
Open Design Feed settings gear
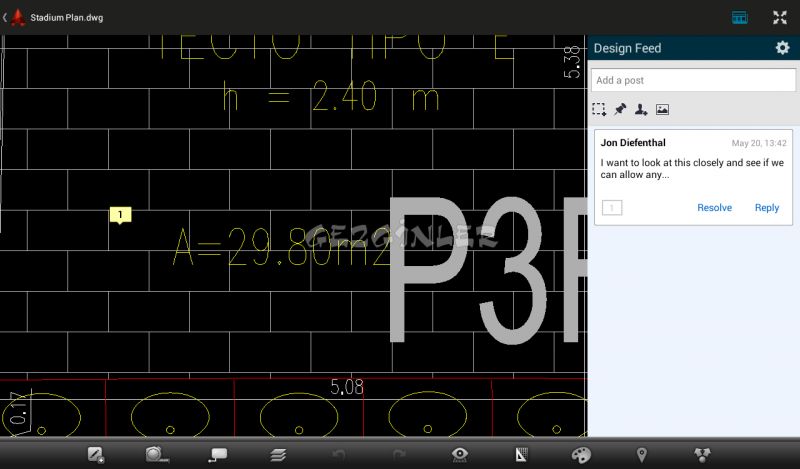click(x=782, y=48)
